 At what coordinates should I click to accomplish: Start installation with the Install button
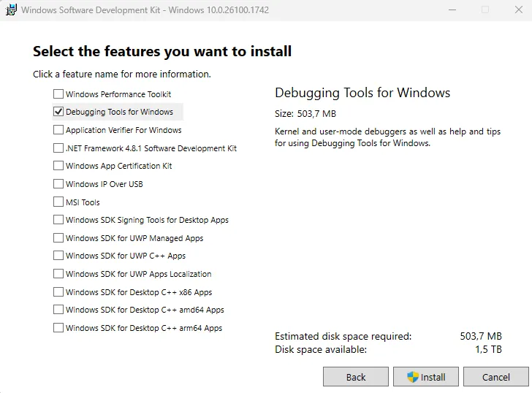tap(426, 377)
